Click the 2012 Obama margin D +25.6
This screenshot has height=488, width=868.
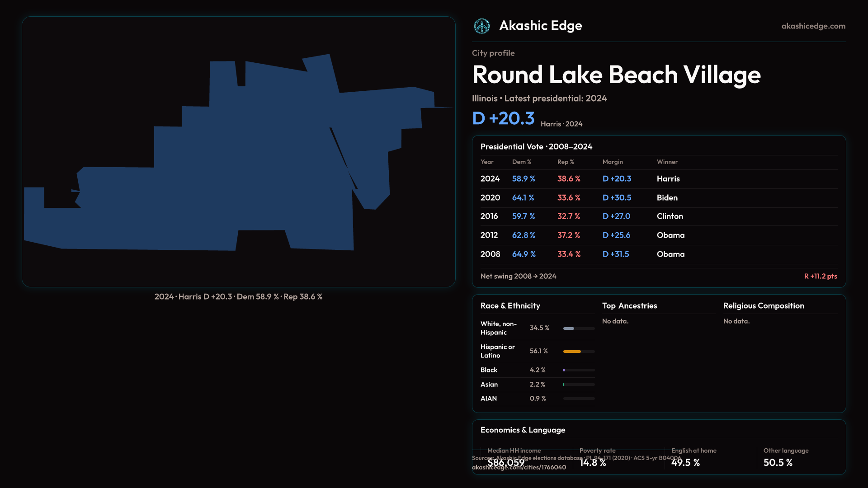coord(616,235)
